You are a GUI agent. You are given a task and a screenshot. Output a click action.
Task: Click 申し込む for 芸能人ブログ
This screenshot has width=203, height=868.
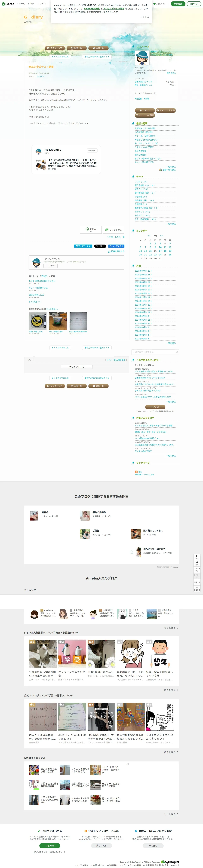[153, 845]
